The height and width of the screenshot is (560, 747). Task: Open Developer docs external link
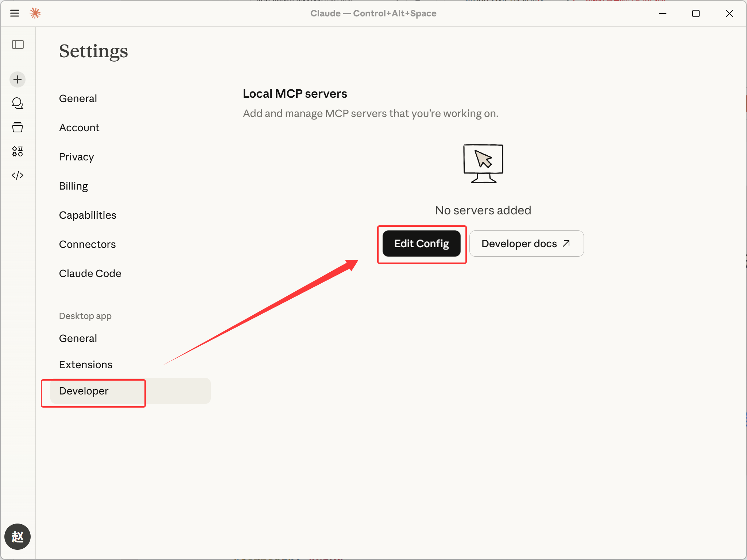tap(526, 244)
